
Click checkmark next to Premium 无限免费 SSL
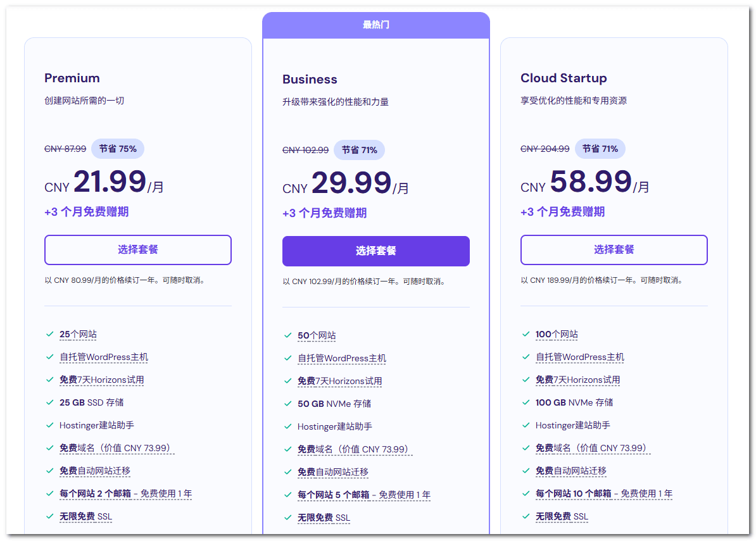tap(49, 516)
